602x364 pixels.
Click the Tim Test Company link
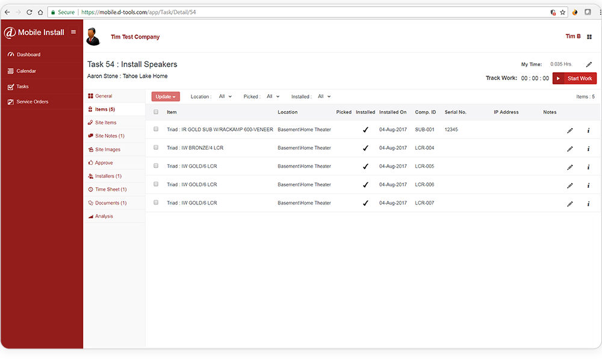(x=135, y=37)
